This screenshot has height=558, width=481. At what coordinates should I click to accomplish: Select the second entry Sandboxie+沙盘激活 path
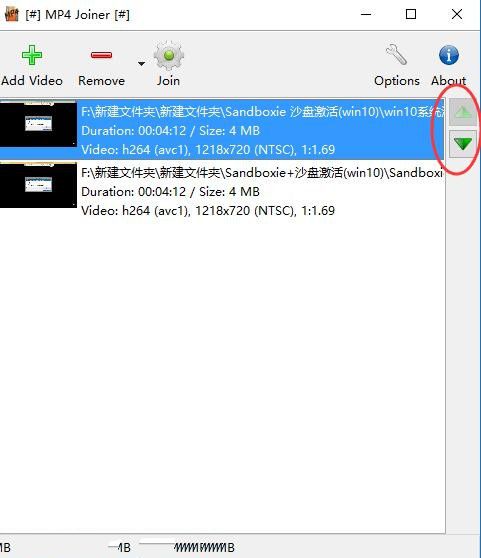(261, 173)
